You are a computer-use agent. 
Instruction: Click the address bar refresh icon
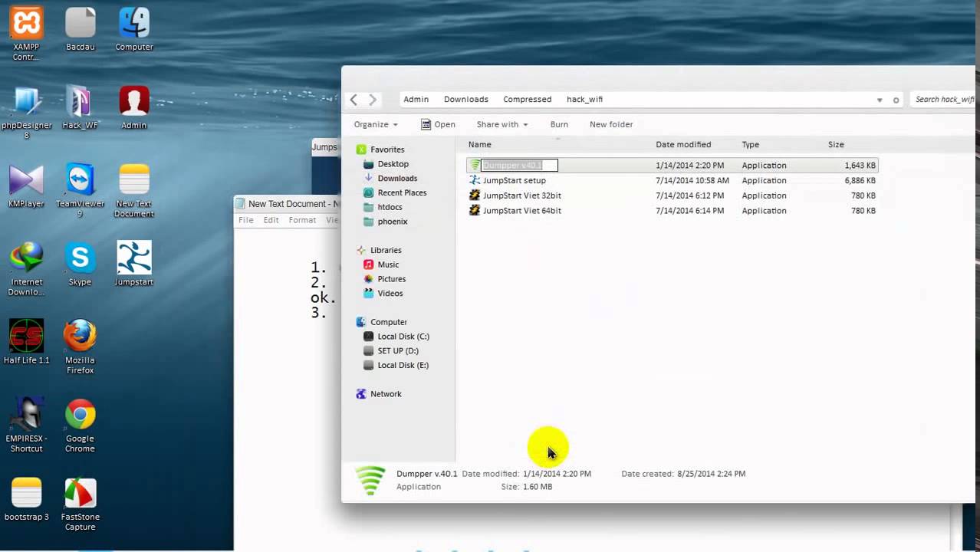tap(896, 100)
